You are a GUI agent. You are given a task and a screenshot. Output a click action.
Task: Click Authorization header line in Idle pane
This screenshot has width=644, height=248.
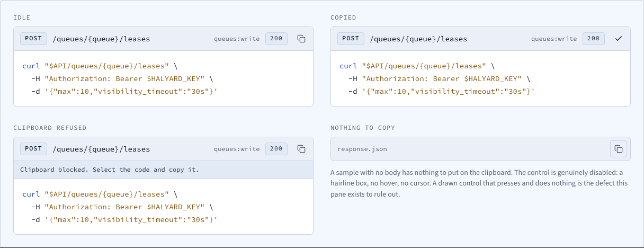coord(123,79)
